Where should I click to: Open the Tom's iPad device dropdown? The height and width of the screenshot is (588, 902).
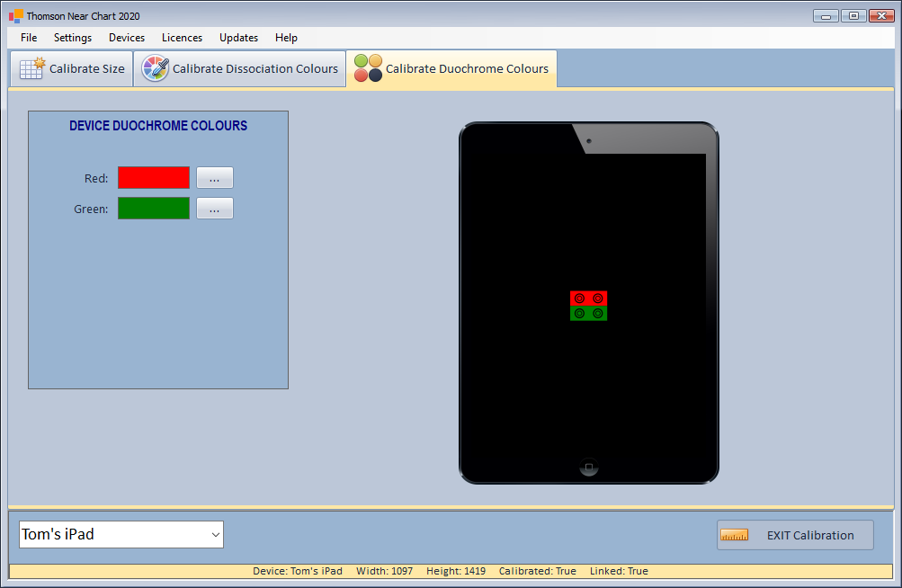point(121,534)
